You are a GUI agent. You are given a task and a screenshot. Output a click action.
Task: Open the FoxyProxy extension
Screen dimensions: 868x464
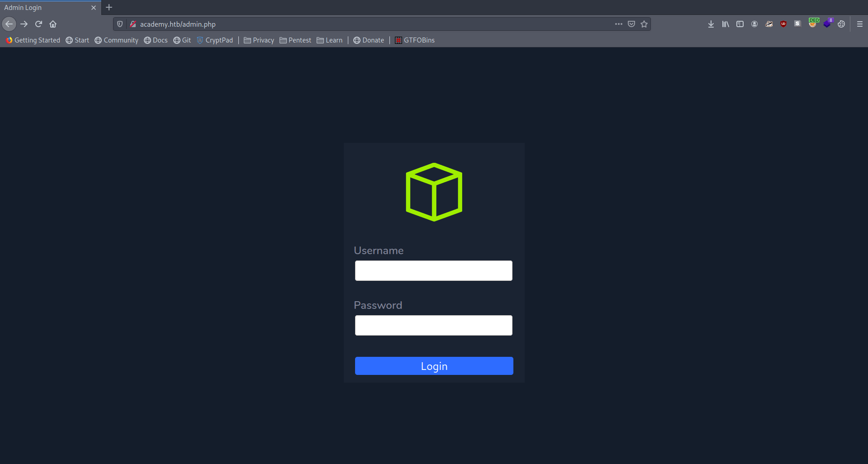(x=813, y=24)
